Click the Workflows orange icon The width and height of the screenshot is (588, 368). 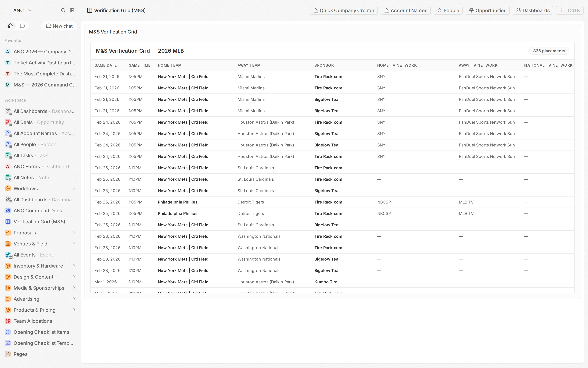coord(8,189)
